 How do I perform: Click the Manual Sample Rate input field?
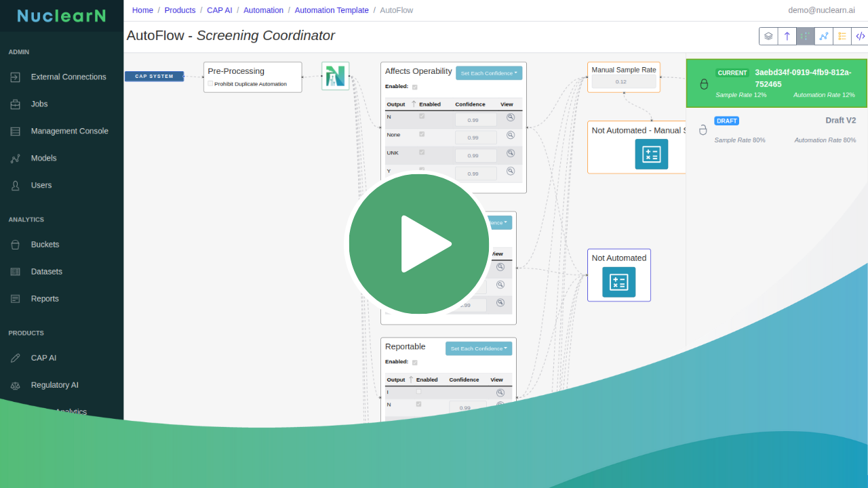pyautogui.click(x=624, y=82)
